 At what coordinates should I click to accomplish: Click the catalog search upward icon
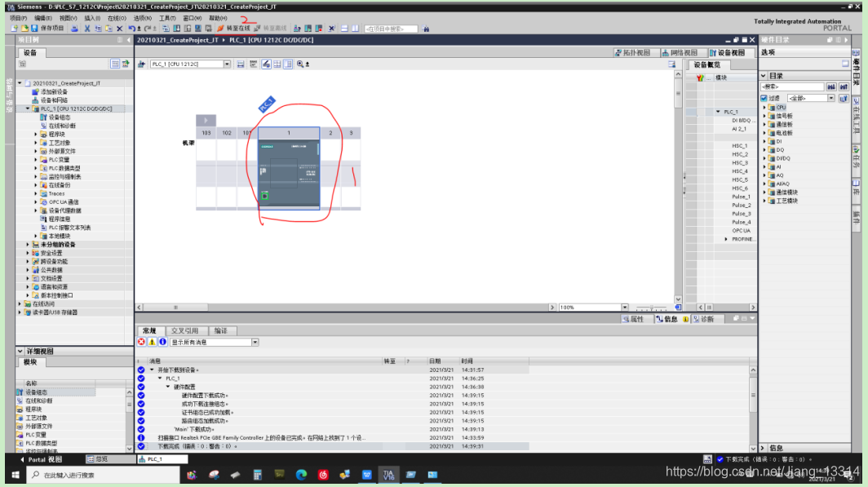[x=844, y=87]
